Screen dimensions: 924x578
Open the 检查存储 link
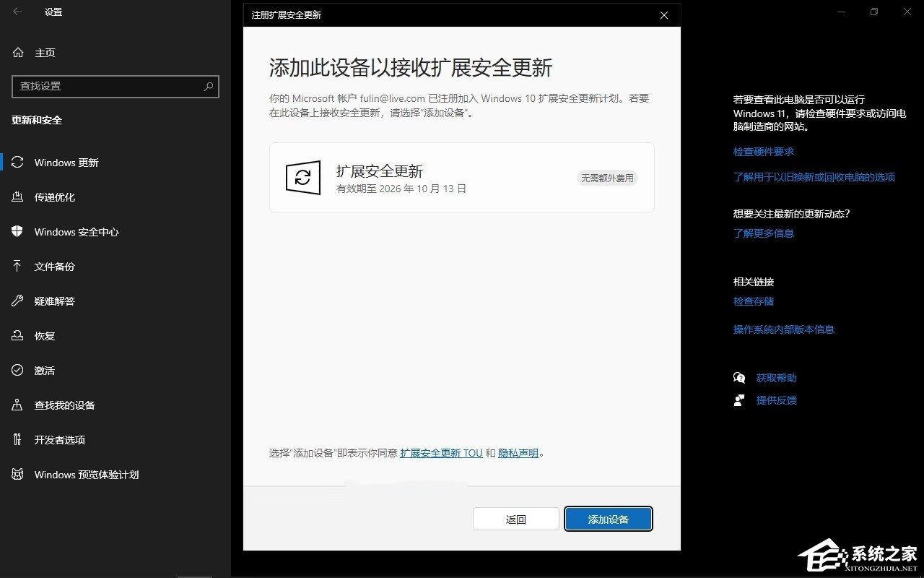753,301
